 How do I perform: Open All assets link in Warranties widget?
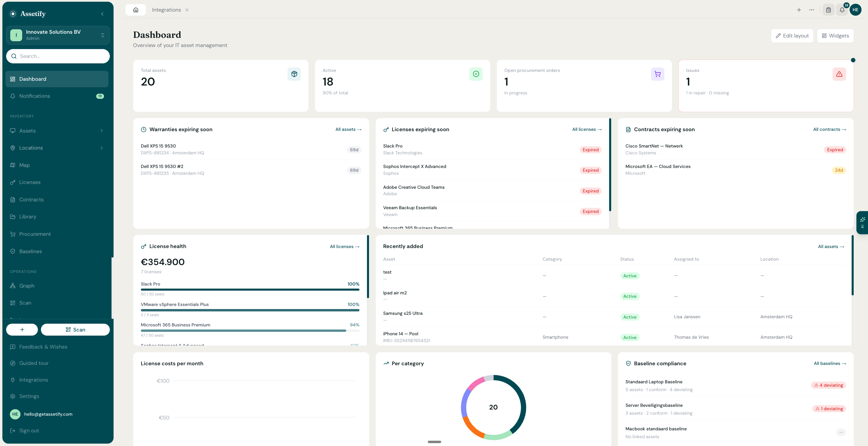(348, 129)
